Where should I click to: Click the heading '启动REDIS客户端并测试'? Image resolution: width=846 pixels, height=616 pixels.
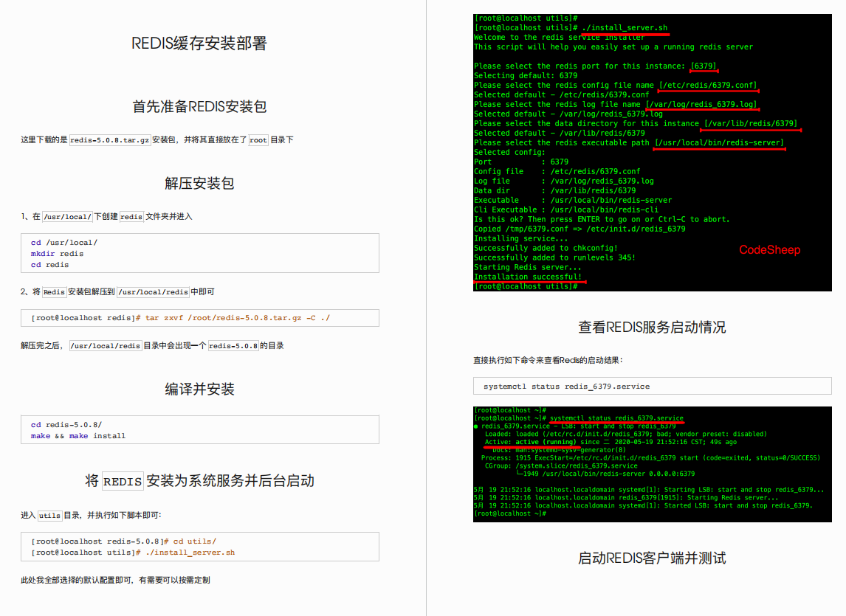652,558
